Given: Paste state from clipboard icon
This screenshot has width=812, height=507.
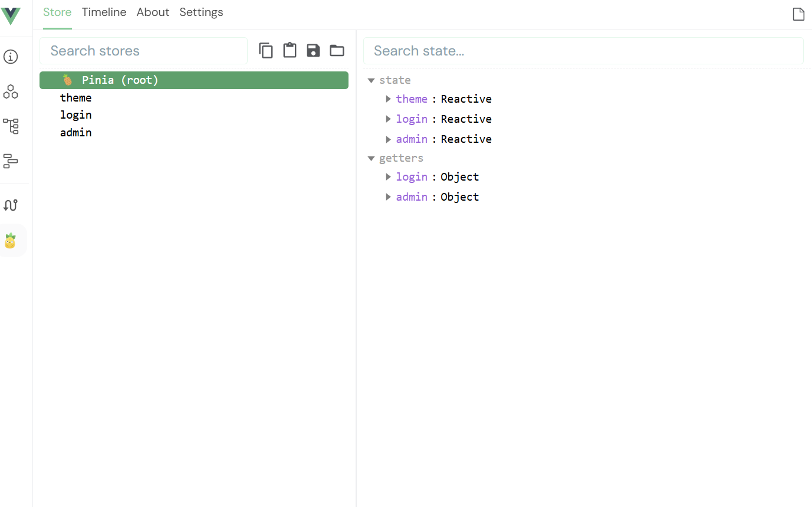Looking at the screenshot, I should (x=290, y=51).
